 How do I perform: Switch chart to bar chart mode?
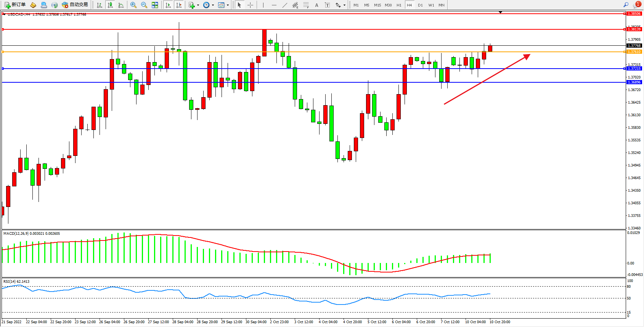(100, 5)
